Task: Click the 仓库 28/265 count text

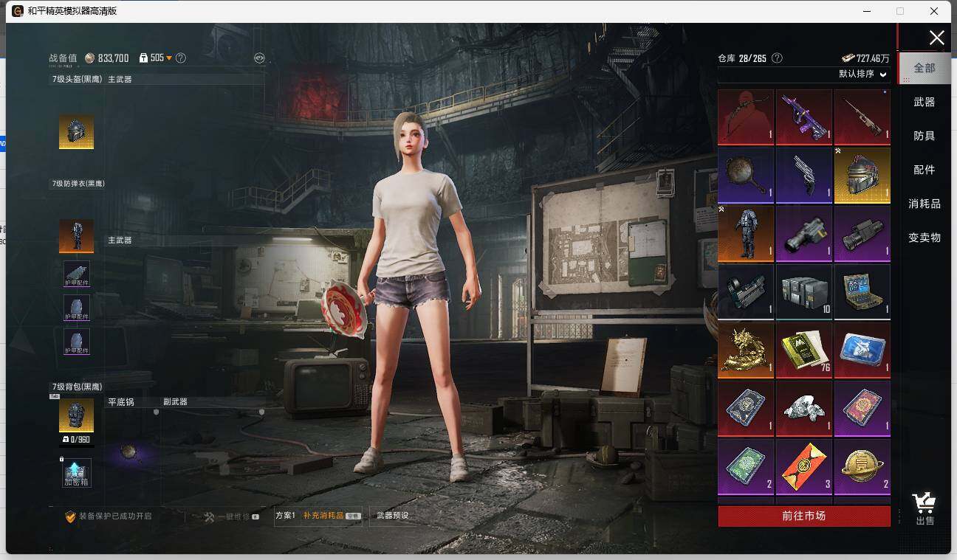Action: click(x=742, y=58)
